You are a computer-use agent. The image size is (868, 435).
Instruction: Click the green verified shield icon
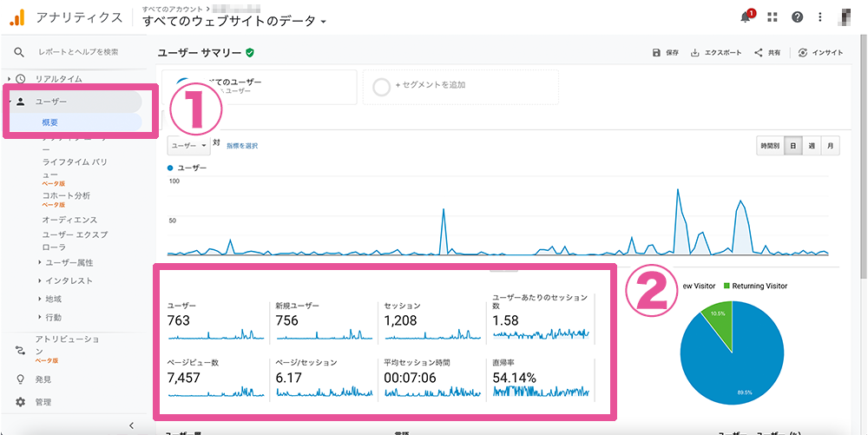(250, 53)
